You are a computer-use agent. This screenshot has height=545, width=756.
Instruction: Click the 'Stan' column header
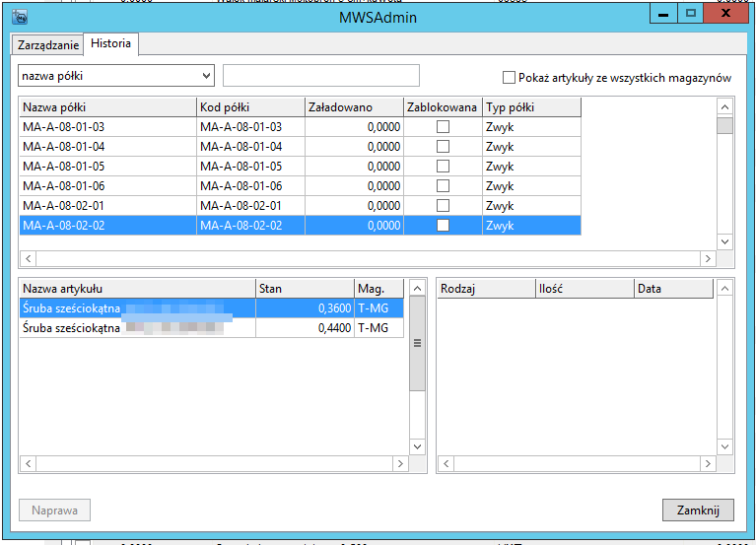[x=305, y=288]
